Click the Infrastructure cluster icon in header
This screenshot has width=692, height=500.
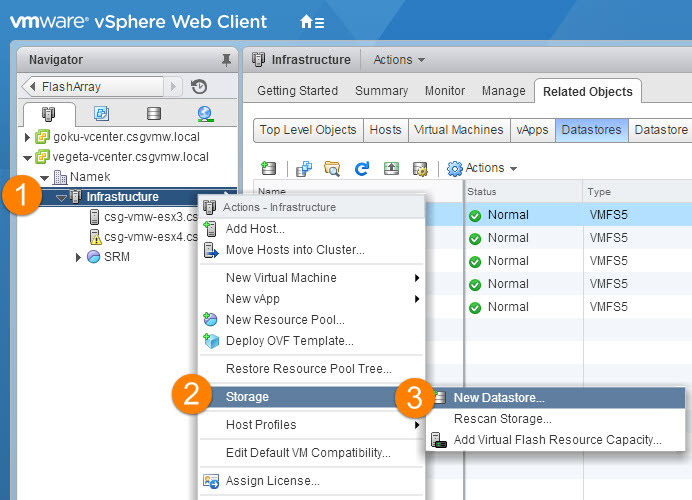(x=259, y=60)
